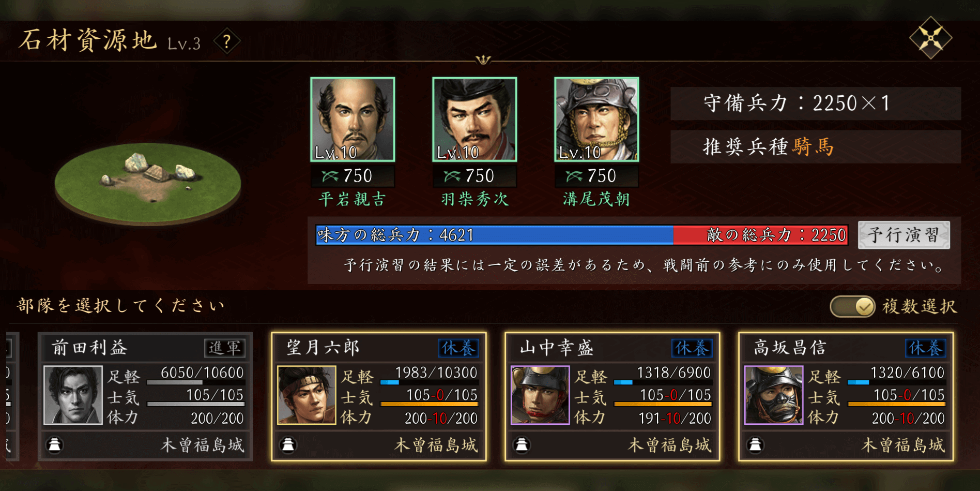The width and height of the screenshot is (980, 491).
Task: Select 溝尾茂朝 defender portrait
Action: pos(596,120)
